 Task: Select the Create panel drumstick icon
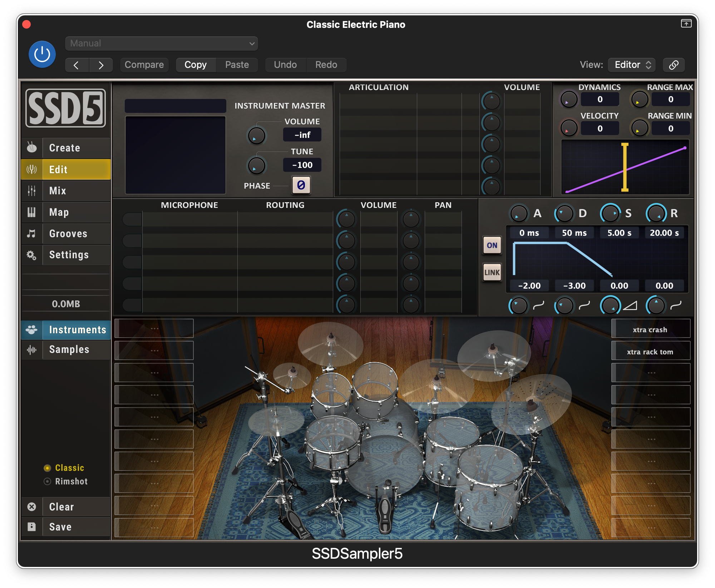click(31, 148)
